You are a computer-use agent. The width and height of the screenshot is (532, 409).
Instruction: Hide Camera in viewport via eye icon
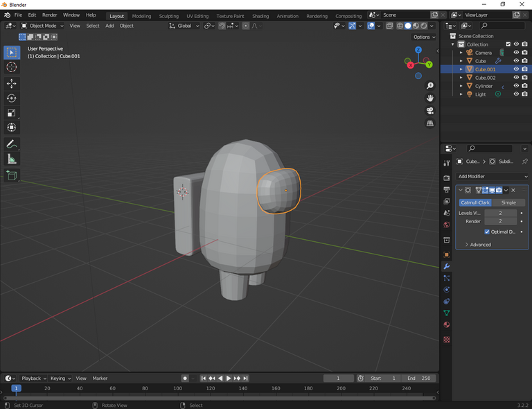pos(516,52)
